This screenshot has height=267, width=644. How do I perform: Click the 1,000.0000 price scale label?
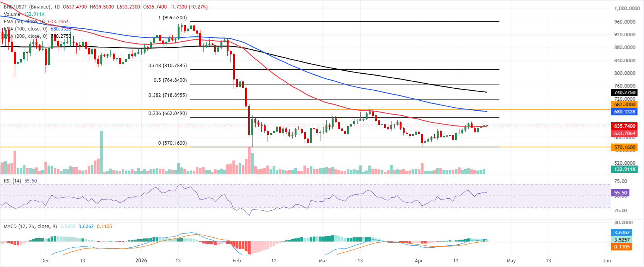[627, 8]
